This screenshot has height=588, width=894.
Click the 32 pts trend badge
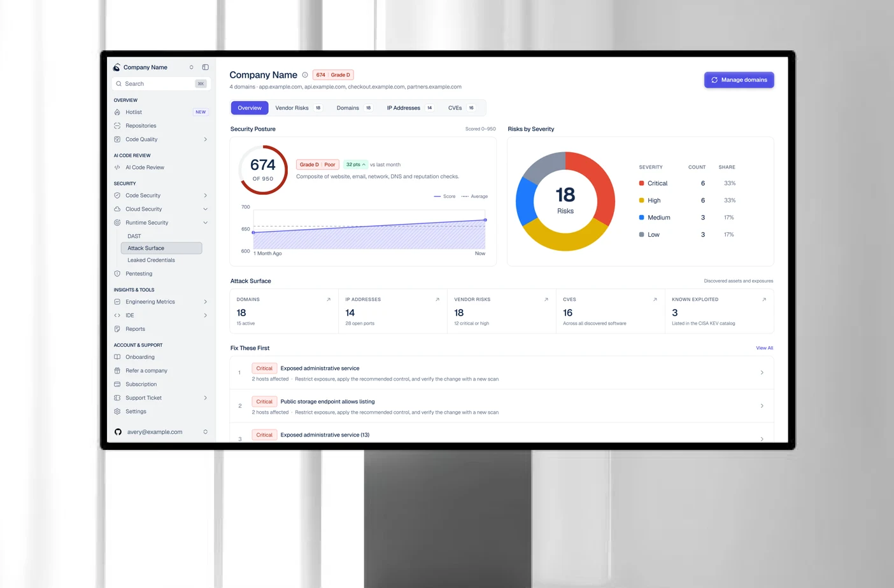tap(355, 165)
